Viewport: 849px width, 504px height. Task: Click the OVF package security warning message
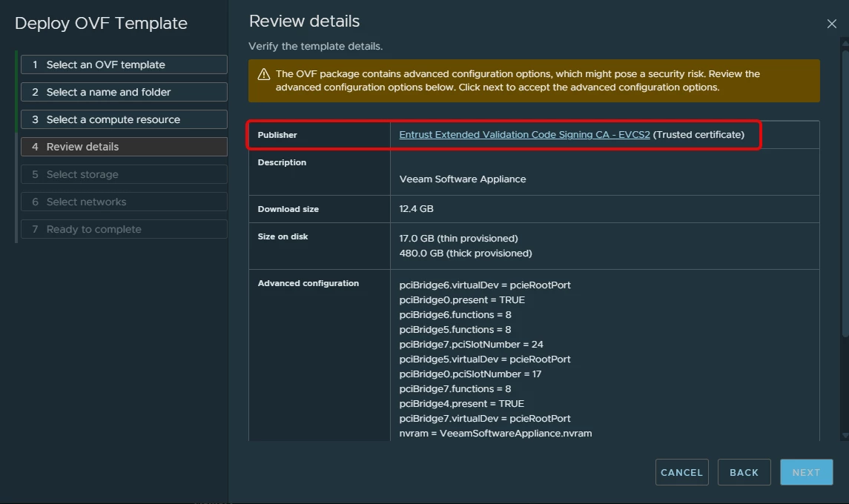coord(518,81)
